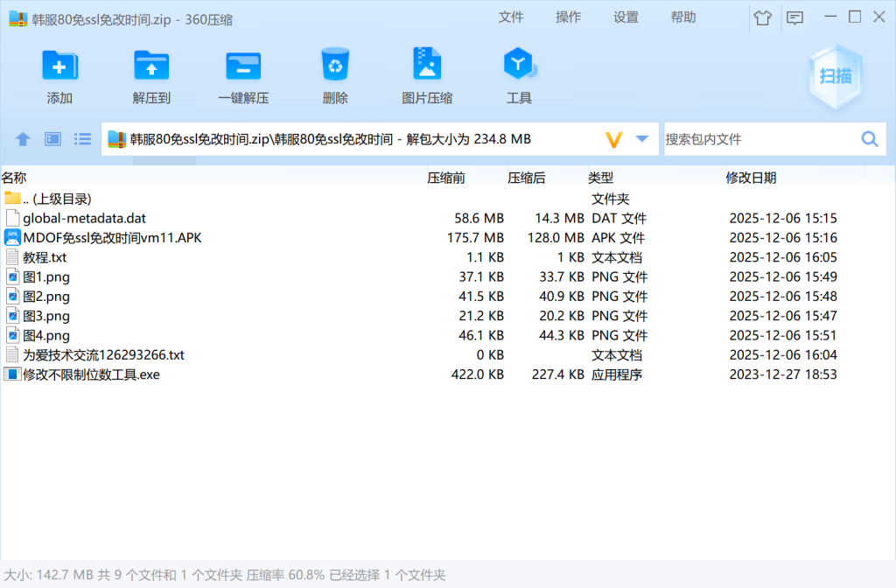
Task: Click the 搜索包内文件 search input field
Action: [x=757, y=139]
